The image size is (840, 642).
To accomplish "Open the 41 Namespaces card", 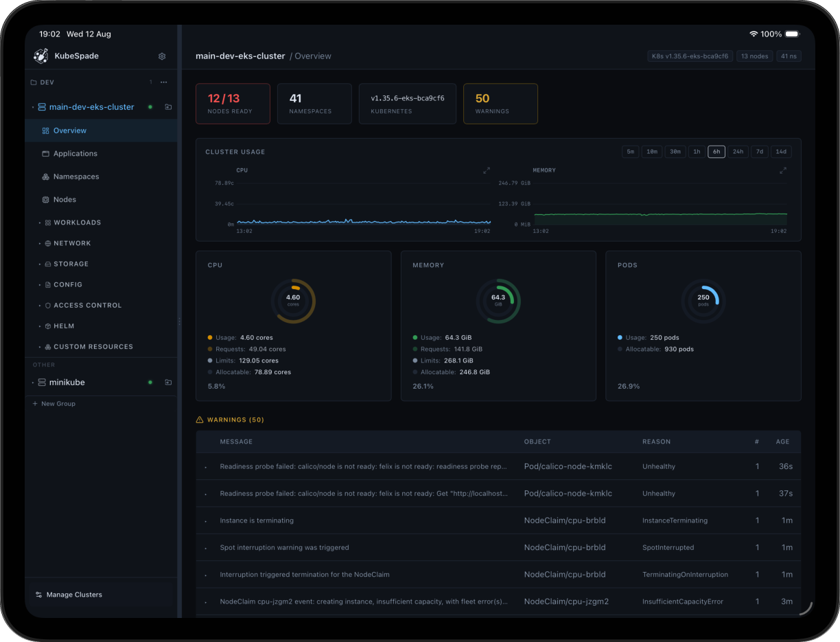I will click(314, 104).
